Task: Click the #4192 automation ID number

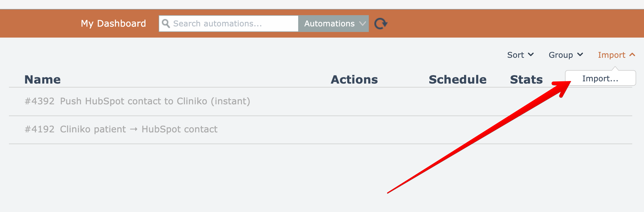Action: coord(40,129)
